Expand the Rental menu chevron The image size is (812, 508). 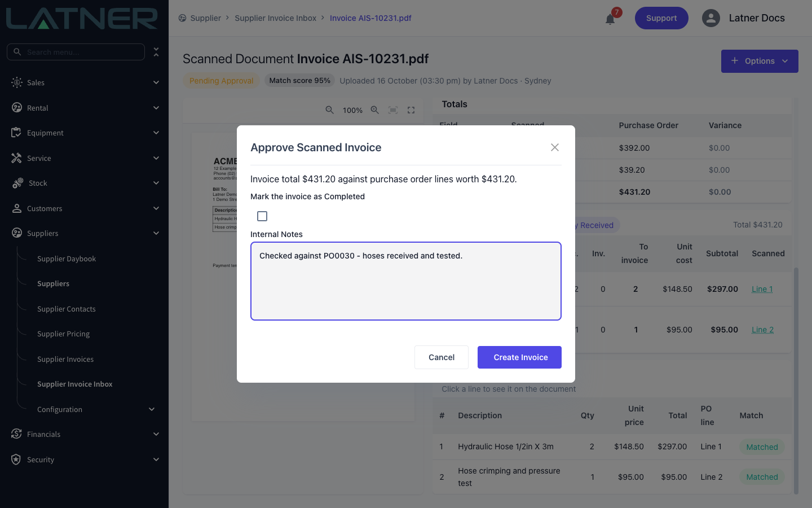click(156, 107)
